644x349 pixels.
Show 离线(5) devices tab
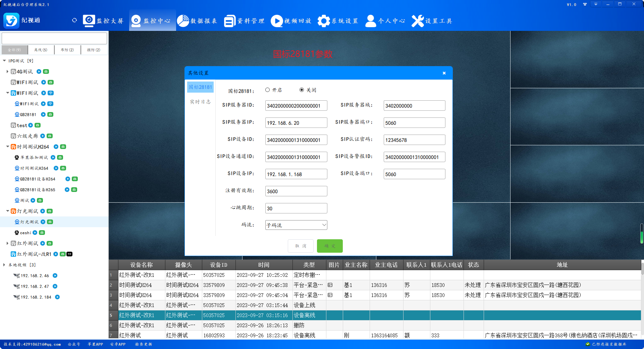pos(41,50)
